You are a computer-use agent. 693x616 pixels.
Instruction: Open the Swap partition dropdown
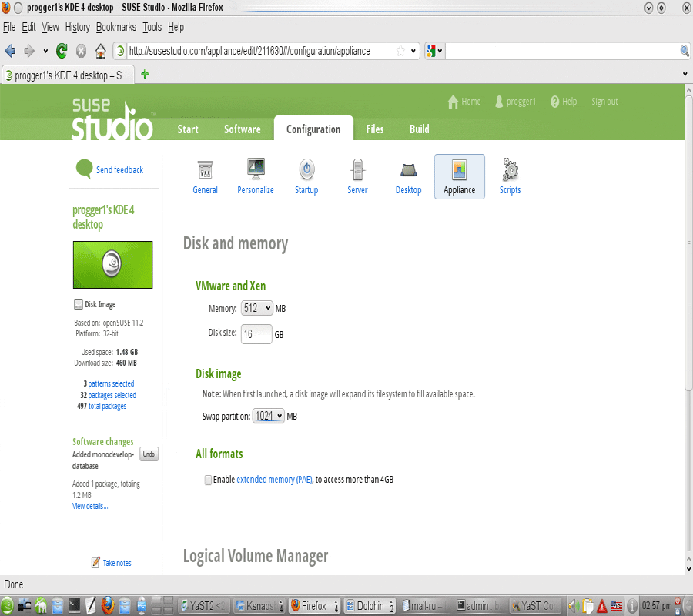pos(268,416)
